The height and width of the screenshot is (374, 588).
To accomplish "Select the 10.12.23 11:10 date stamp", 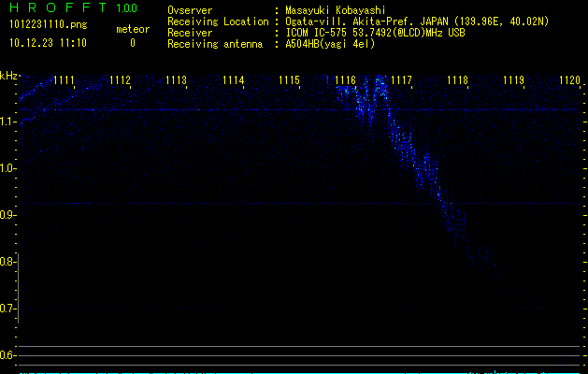I will point(48,43).
